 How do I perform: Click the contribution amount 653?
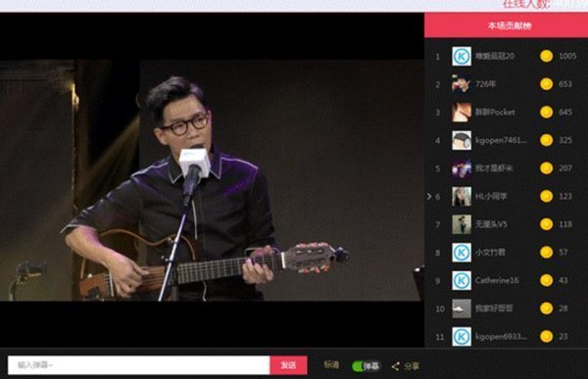tap(565, 84)
